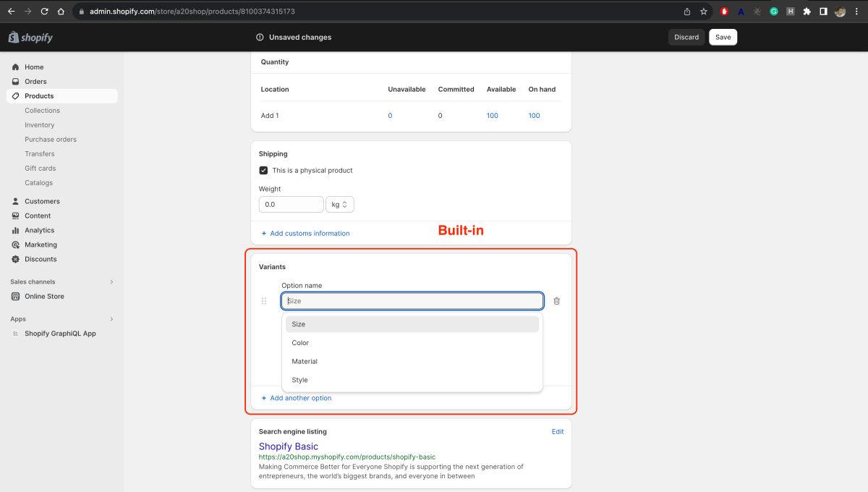Viewport: 868px width, 492px height.
Task: Open the Chrome profile avatar
Action: point(840,12)
